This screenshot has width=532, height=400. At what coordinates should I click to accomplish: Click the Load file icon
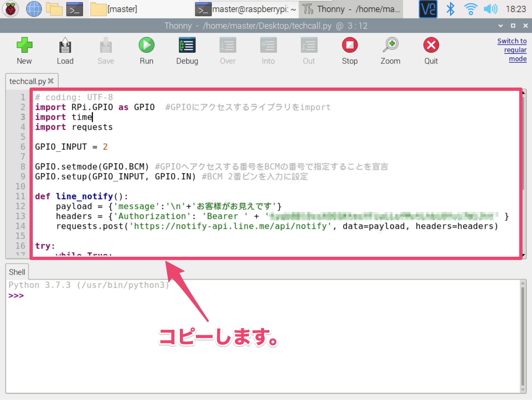(65, 45)
